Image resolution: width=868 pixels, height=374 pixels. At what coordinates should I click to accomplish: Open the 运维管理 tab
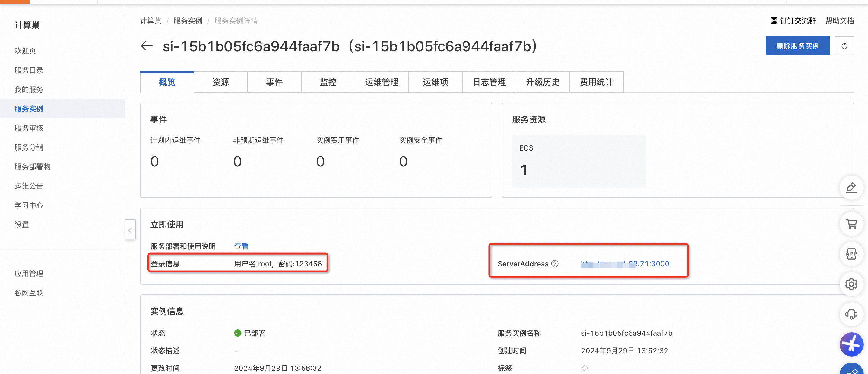click(x=382, y=82)
